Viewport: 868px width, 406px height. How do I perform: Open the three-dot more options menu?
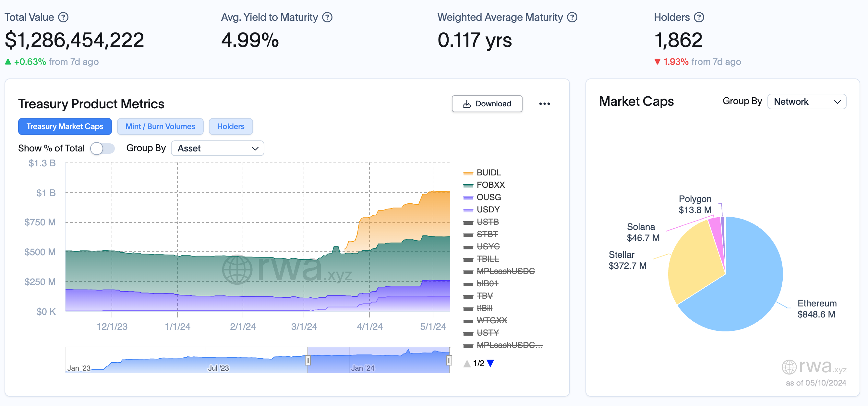[x=544, y=104]
